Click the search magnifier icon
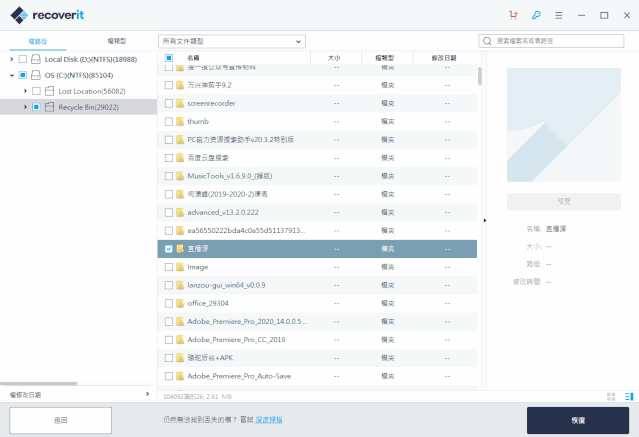The image size is (639, 437). coord(487,41)
